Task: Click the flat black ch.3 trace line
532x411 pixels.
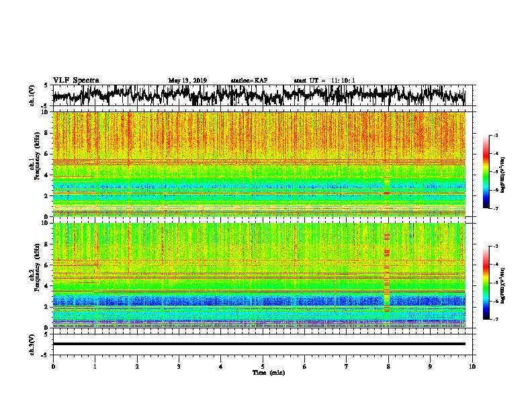Action: (259, 344)
